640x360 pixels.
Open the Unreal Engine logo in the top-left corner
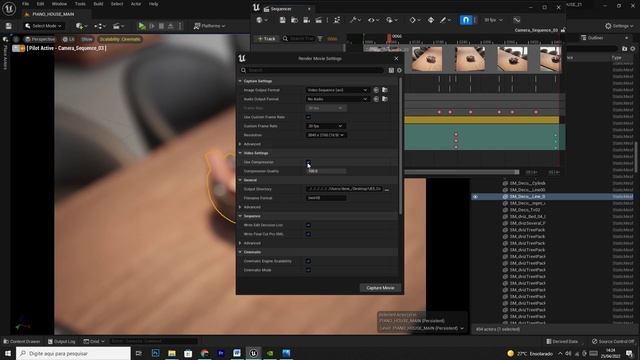pyautogui.click(x=9, y=8)
